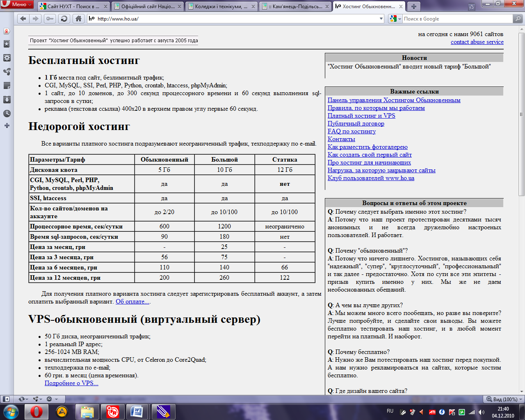The width and height of the screenshot is (525, 420).
Task: Open 'Публичный договор' link
Action: click(356, 123)
